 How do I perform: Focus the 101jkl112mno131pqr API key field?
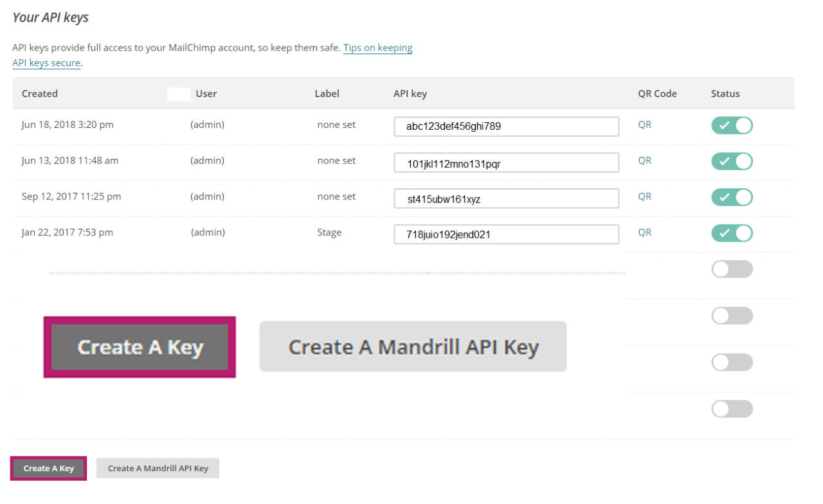(507, 163)
